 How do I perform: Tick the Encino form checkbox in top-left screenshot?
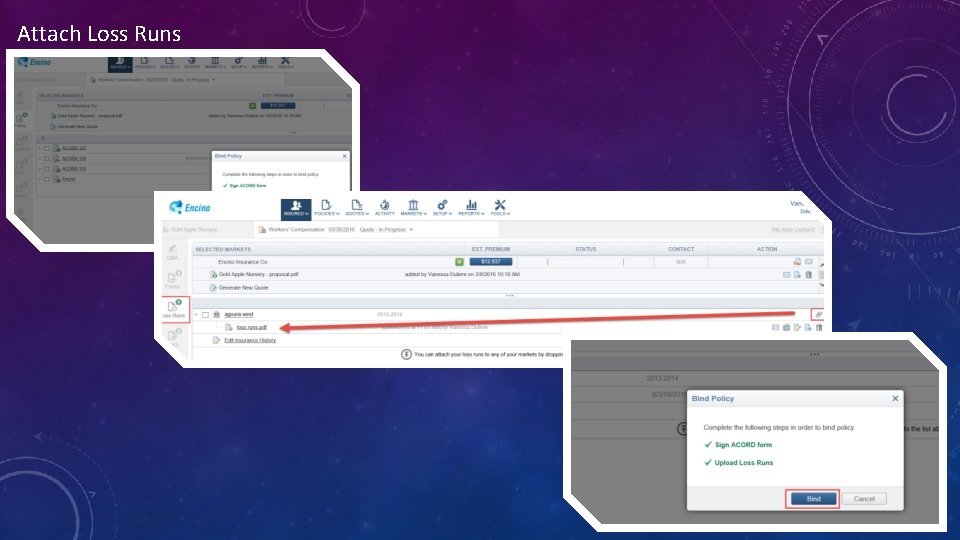click(x=47, y=179)
